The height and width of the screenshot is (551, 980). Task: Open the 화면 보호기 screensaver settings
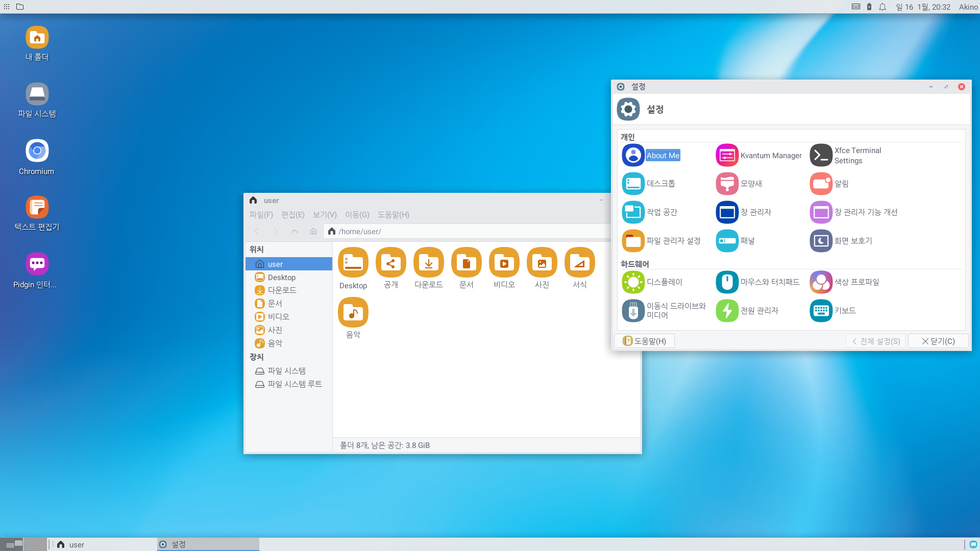(x=821, y=241)
